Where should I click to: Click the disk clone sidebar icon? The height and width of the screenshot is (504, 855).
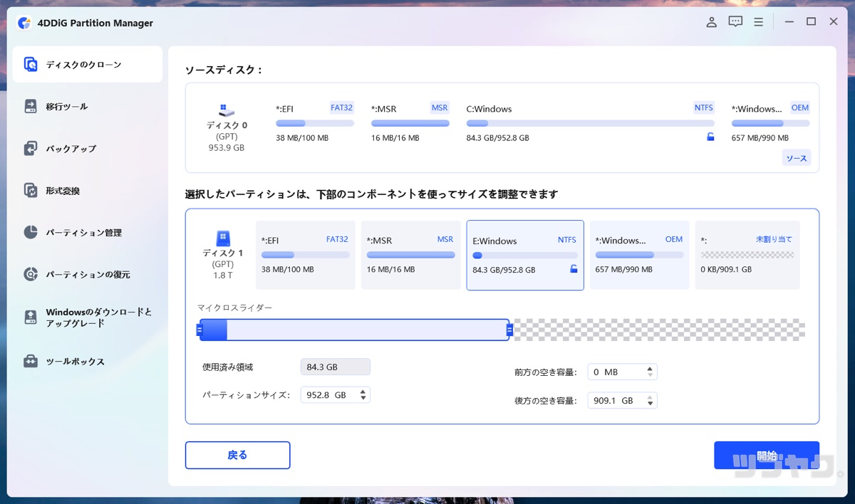coord(31,65)
